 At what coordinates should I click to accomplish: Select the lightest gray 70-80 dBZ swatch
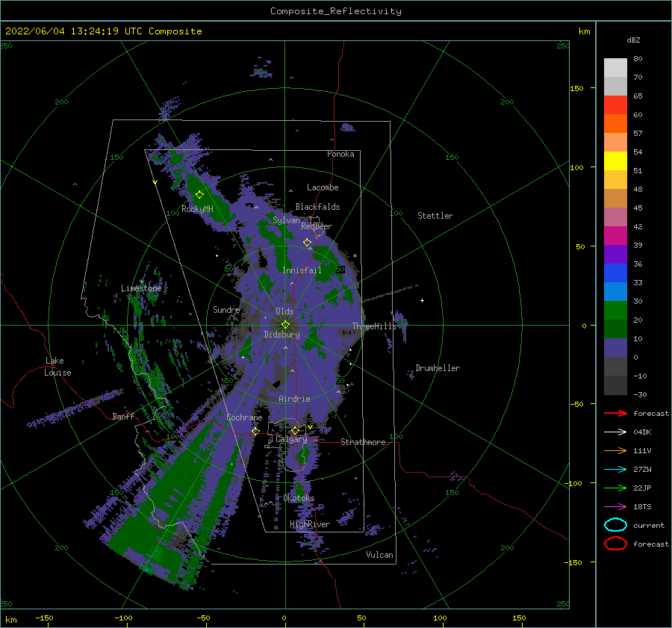click(x=615, y=68)
